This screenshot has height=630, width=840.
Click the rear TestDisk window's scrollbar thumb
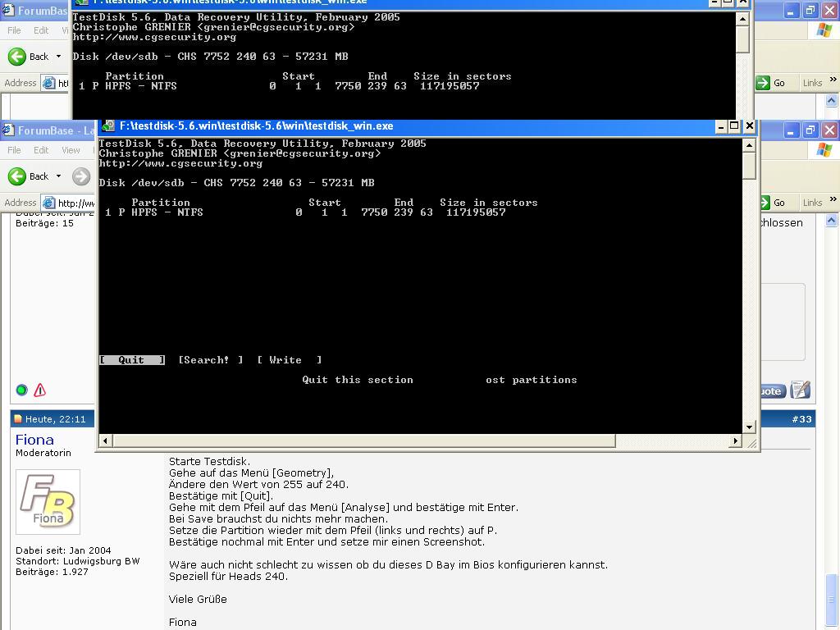coord(742,39)
